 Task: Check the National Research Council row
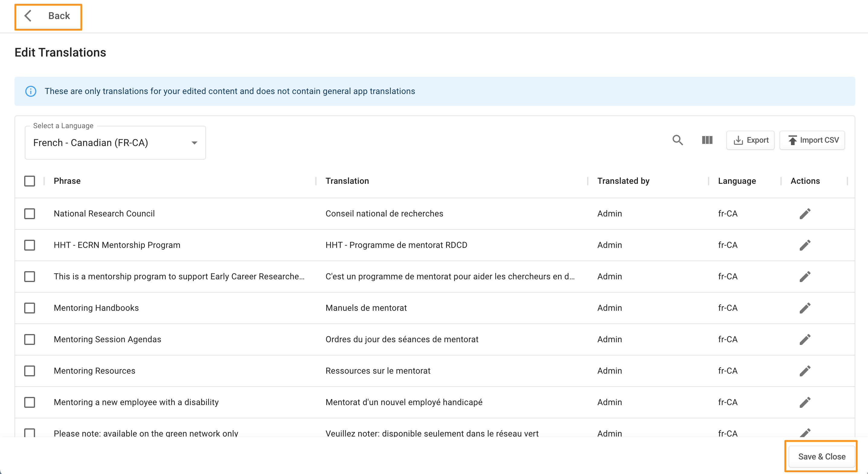tap(30, 214)
